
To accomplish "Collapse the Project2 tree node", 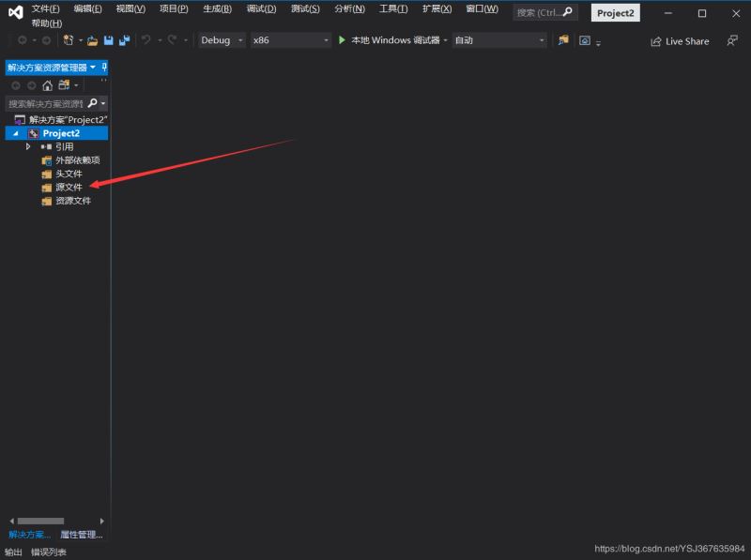I will 16,133.
